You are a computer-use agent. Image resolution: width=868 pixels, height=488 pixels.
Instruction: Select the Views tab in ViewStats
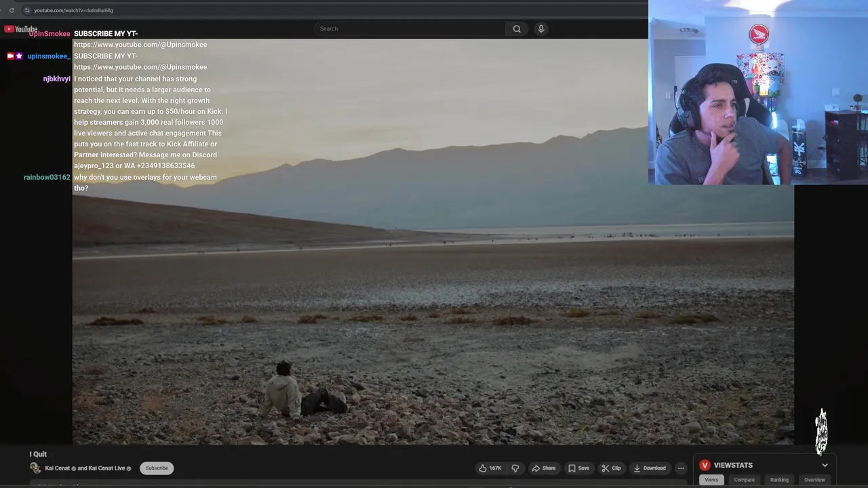tap(711, 480)
